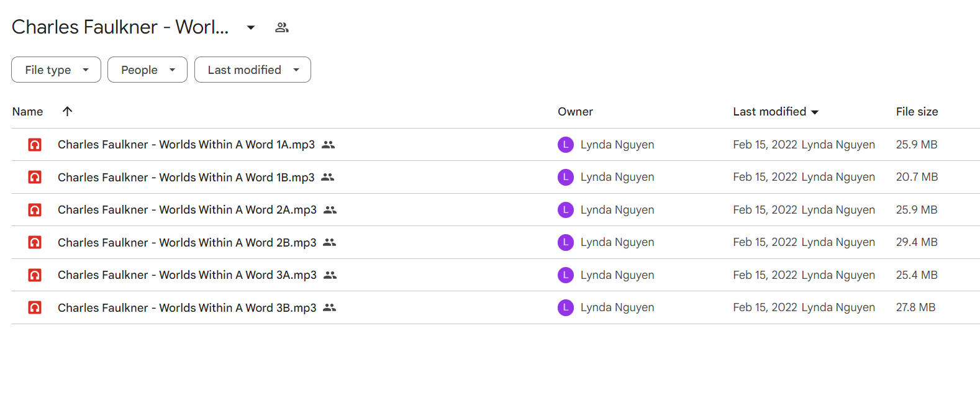Open the File type filter dropdown
The width and height of the screenshot is (980, 395).
[56, 70]
